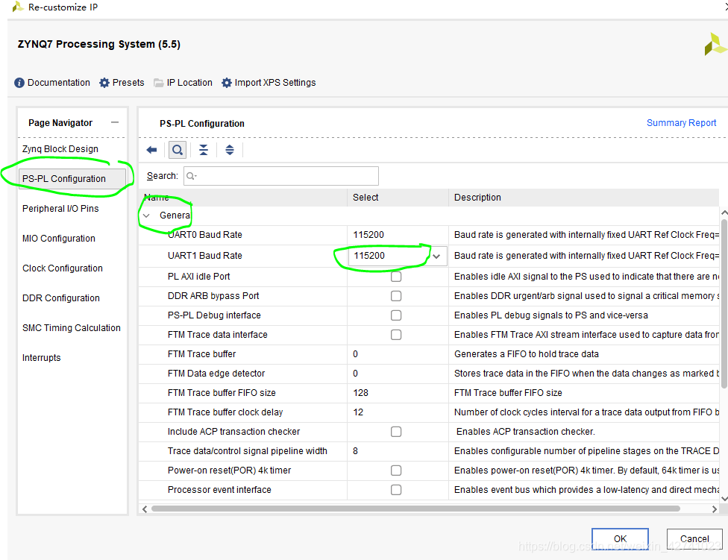Open Peripheral I/O Pins page
Screen dimensions: 728x560
pos(60,209)
